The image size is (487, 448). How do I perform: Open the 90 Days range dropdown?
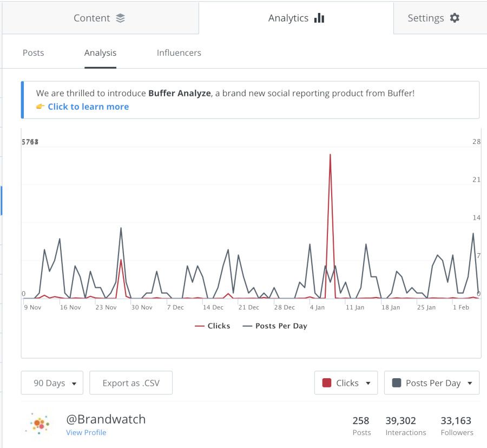point(52,383)
